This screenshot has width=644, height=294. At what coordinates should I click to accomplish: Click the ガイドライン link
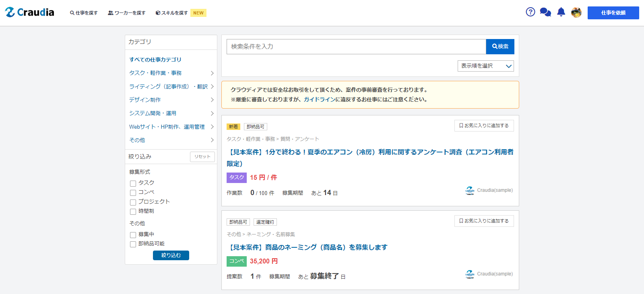(x=320, y=99)
